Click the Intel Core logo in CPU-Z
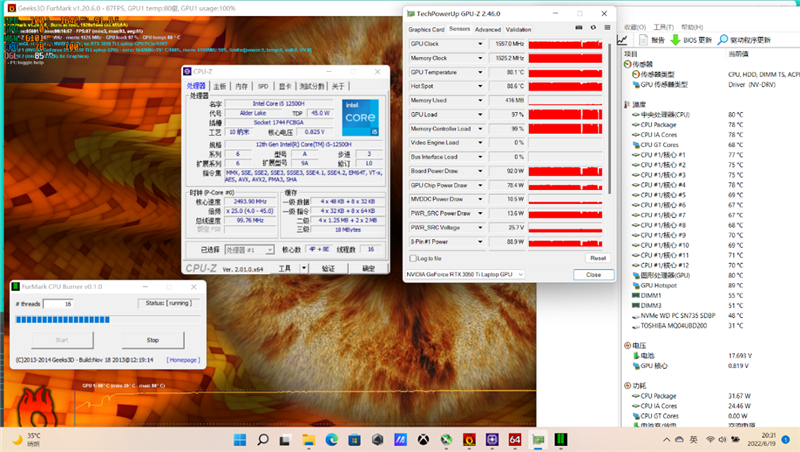 tap(360, 117)
